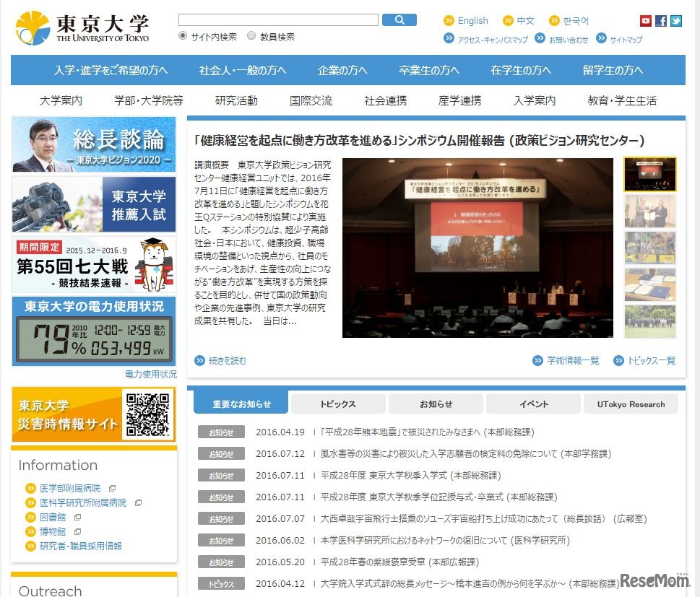Select the third slideshow thumbnail

pos(650,248)
